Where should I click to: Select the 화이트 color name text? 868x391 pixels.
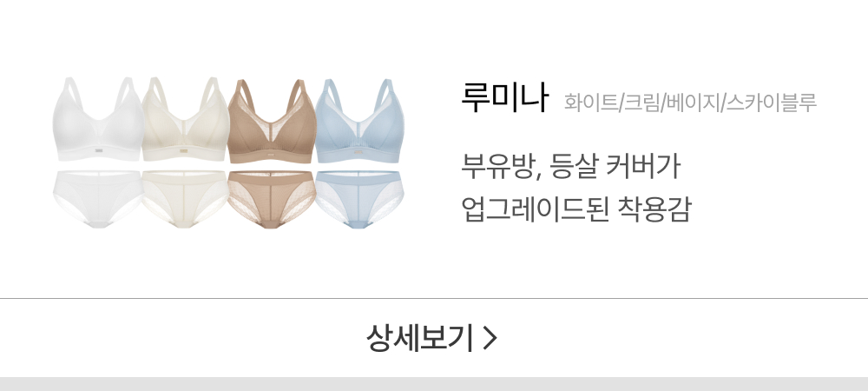point(589,103)
